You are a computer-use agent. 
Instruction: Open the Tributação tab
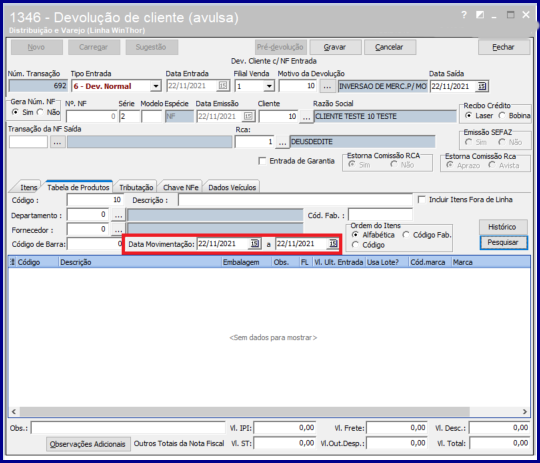136,187
